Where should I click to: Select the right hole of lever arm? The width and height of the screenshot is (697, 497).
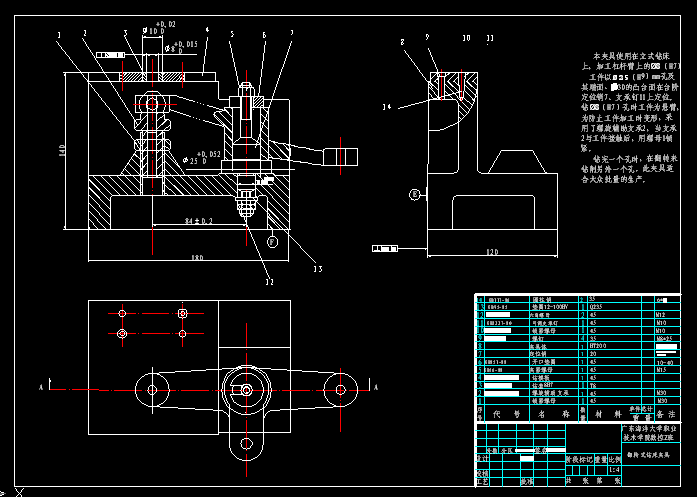click(x=340, y=388)
